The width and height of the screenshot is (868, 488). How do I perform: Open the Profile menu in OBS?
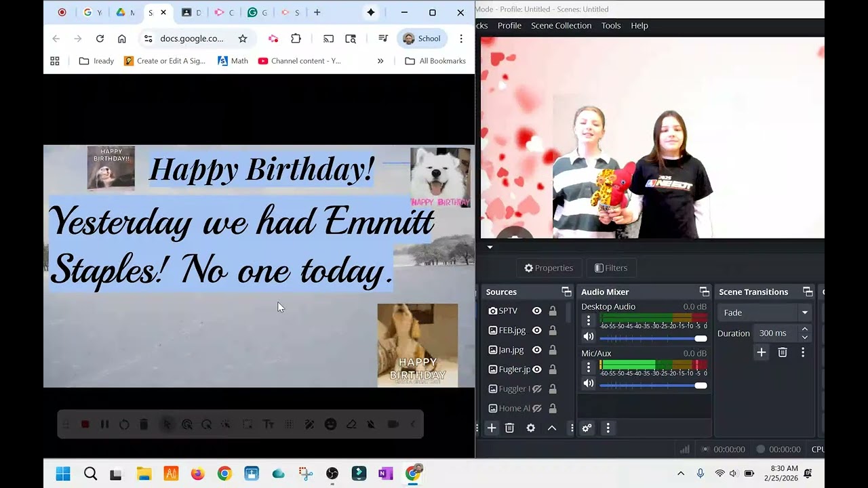509,26
